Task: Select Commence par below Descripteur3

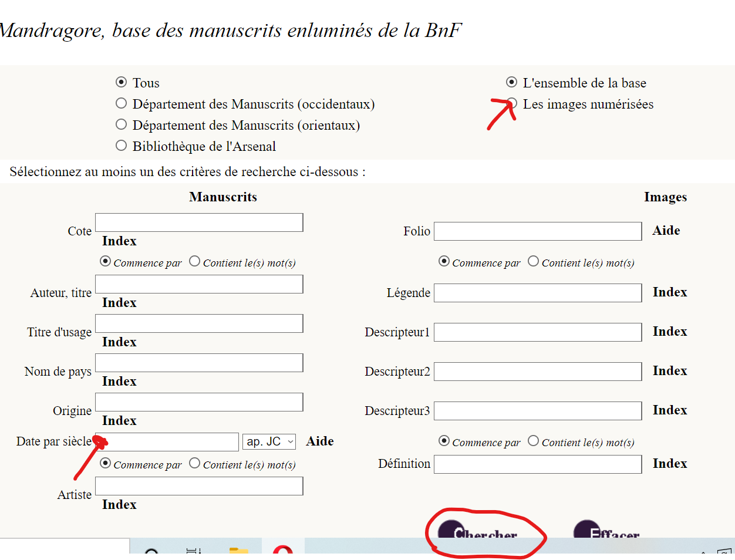Action: pyautogui.click(x=444, y=441)
